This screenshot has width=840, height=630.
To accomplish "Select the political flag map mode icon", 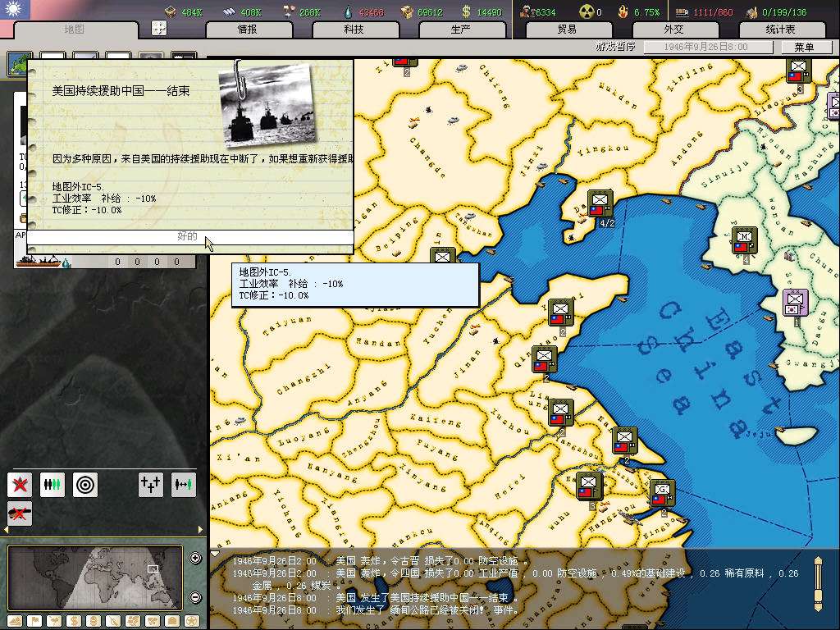I will [x=34, y=621].
